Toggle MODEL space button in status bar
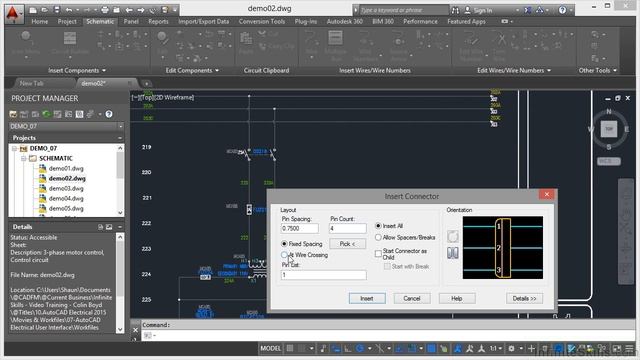Image resolution: width=640 pixels, height=360 pixels. pos(270,348)
